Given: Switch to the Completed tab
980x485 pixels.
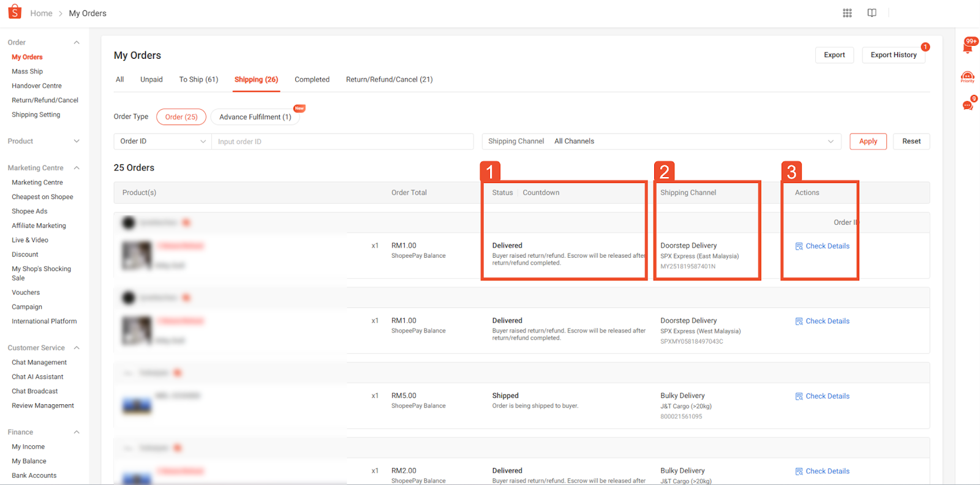Looking at the screenshot, I should tap(312, 80).
